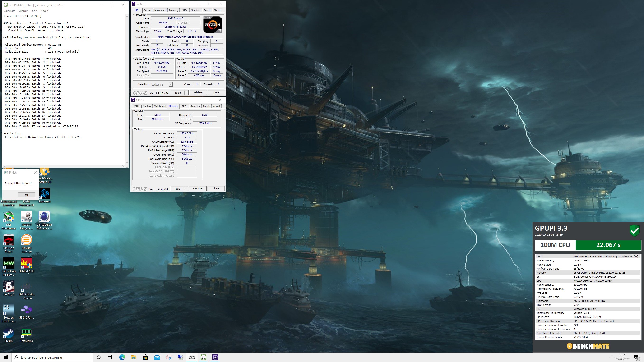Click Core Speed value 4441.00 MHz
Image resolution: width=644 pixels, height=362 pixels.
(162, 63)
